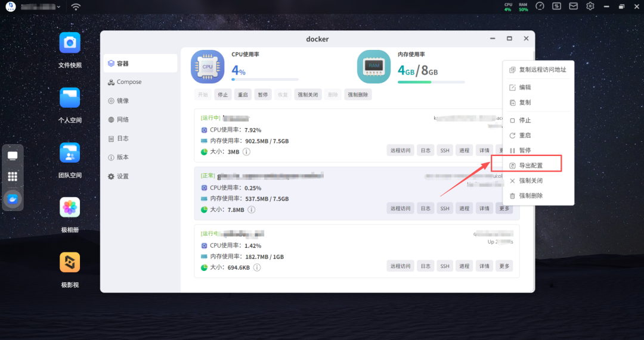Open the settings gear in the top bar
The width and height of the screenshot is (644, 340).
click(x=590, y=6)
